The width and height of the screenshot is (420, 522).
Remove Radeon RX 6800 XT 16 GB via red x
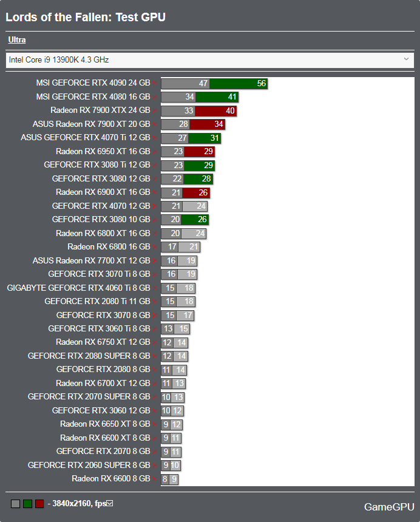(155, 233)
